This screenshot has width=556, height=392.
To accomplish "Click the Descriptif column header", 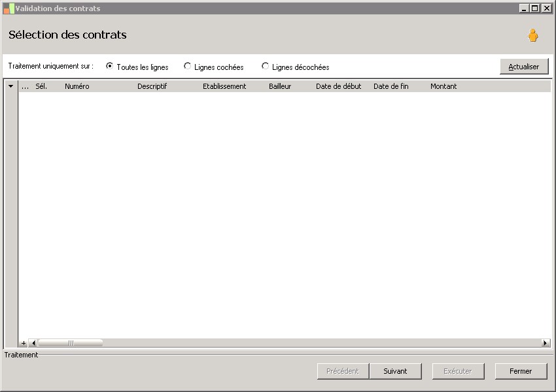I will tap(152, 86).
